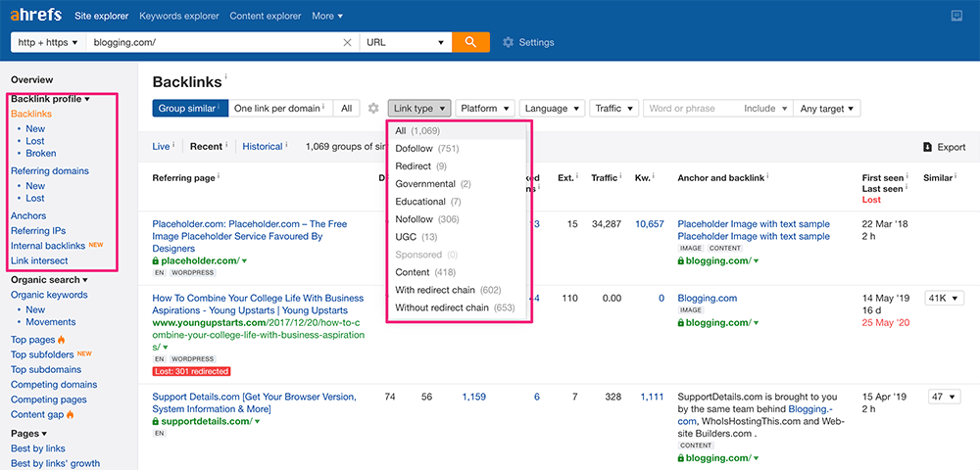
Task: Open the 47 similar links dropdown
Action: click(945, 397)
